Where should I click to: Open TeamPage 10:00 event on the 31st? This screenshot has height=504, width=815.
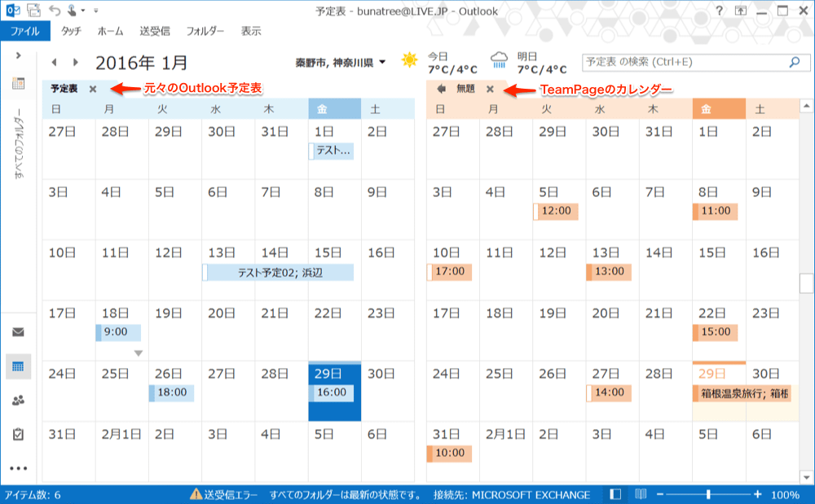450,454
